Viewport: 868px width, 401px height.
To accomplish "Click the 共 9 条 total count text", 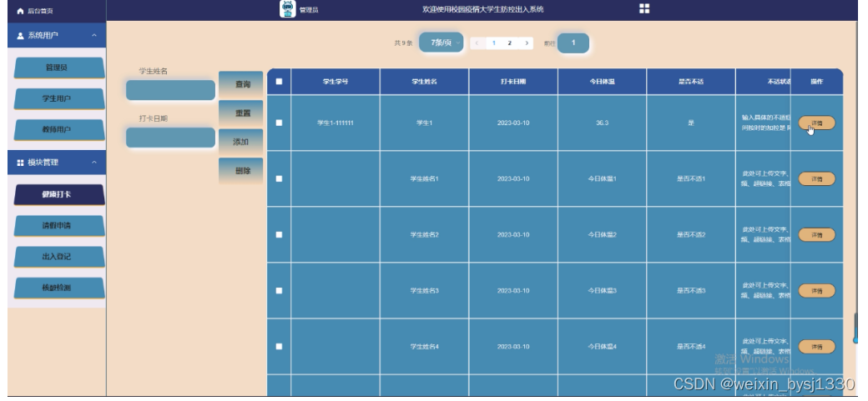I will point(403,43).
